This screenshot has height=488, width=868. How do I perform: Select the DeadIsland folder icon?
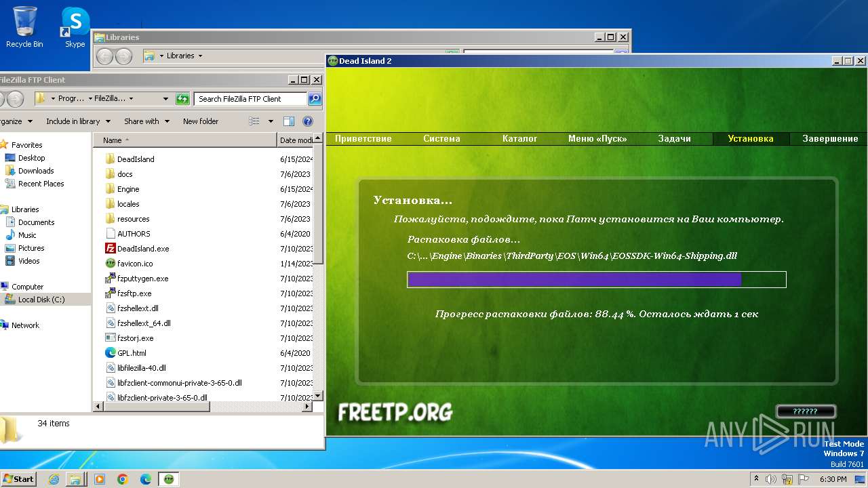[x=111, y=159]
